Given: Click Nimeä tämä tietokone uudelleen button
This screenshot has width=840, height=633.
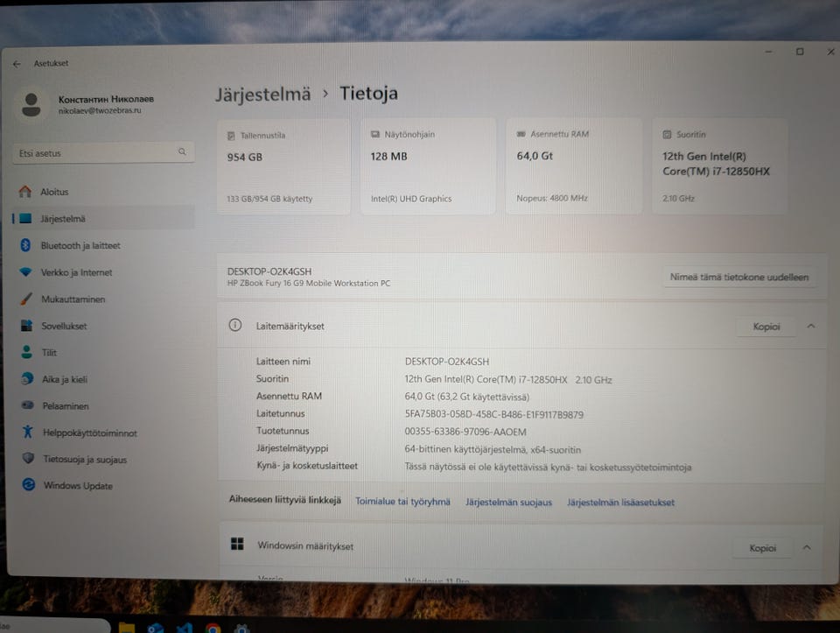Looking at the screenshot, I should pyautogui.click(x=739, y=278).
